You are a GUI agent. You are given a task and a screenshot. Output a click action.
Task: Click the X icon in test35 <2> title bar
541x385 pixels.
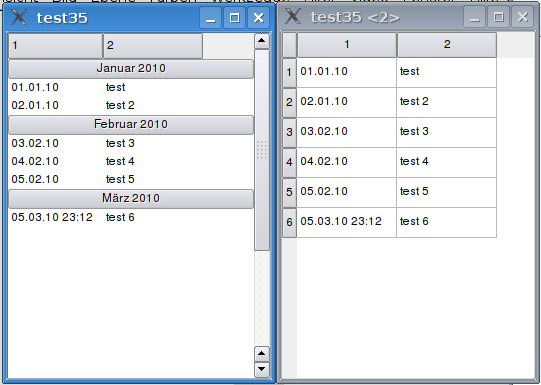click(x=293, y=16)
